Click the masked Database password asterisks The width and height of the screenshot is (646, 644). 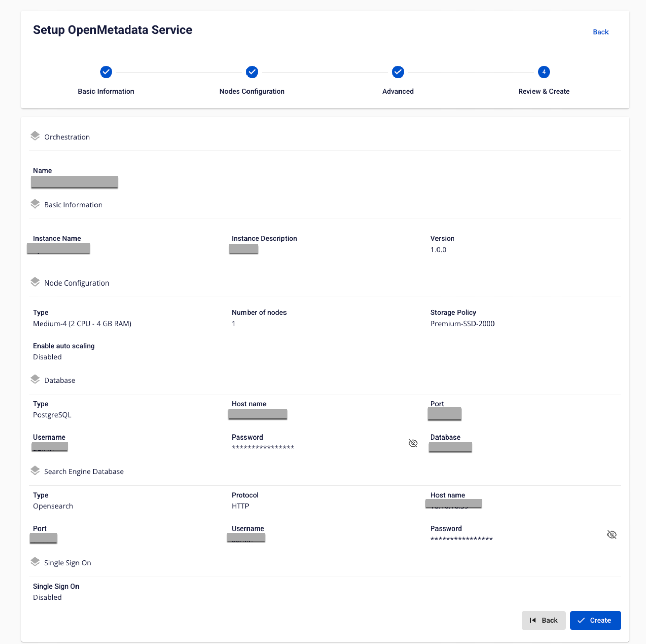[263, 448]
